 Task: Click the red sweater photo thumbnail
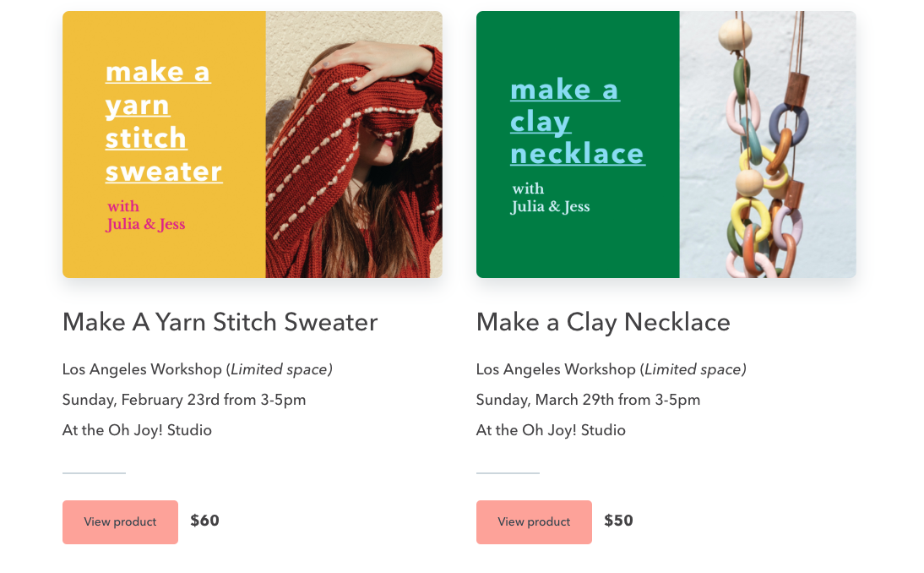point(355,144)
